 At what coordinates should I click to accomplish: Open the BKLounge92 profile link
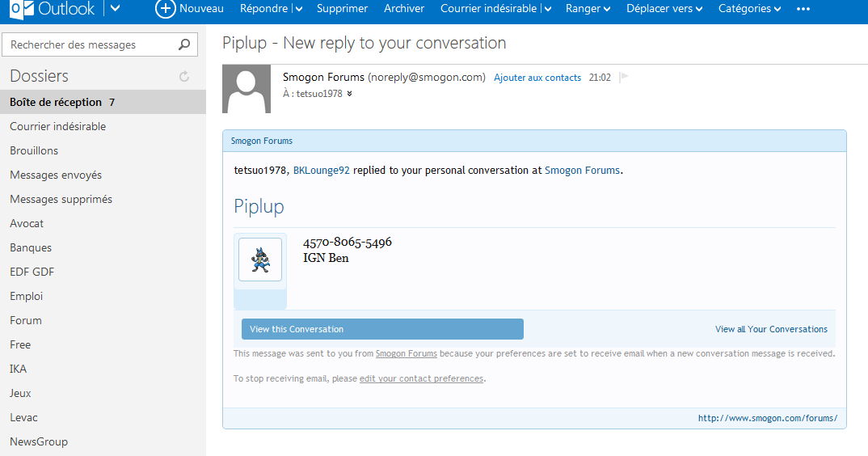coord(321,171)
